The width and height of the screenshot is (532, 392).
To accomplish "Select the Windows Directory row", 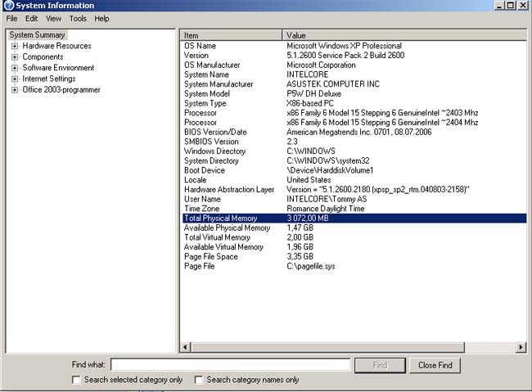I will (354, 151).
